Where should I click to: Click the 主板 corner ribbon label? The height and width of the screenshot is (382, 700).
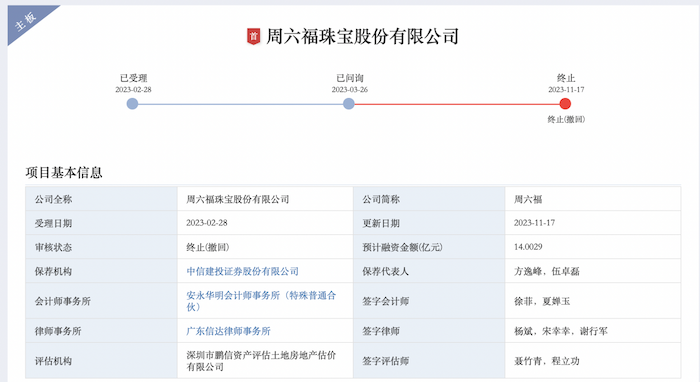pyautogui.click(x=25, y=21)
